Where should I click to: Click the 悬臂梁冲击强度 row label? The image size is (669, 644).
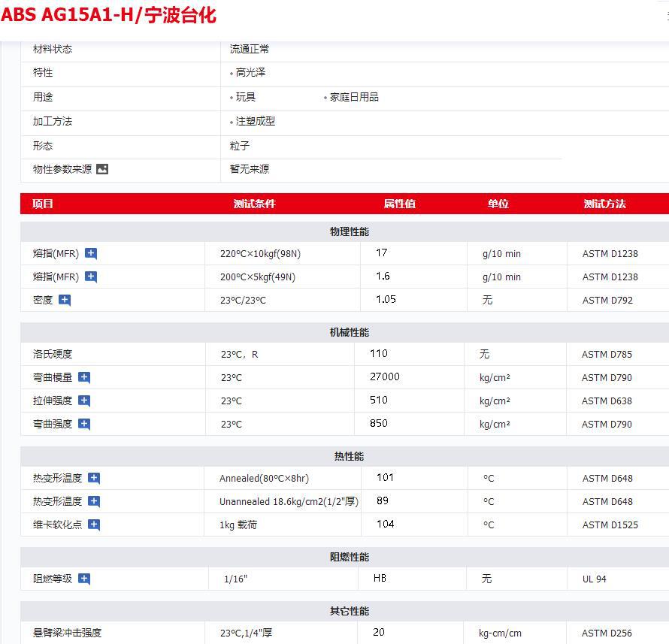tap(67, 633)
